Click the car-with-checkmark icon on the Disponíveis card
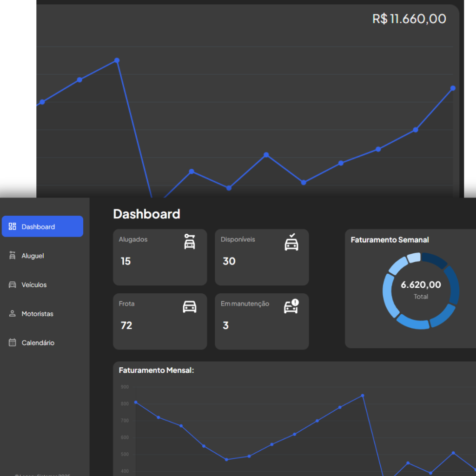Viewport: 476px width, 476px height. pyautogui.click(x=291, y=242)
